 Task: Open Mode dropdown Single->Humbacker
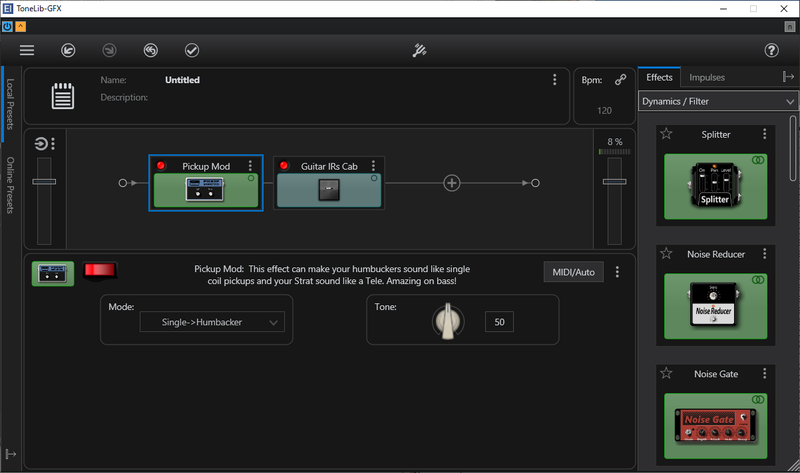coord(212,322)
